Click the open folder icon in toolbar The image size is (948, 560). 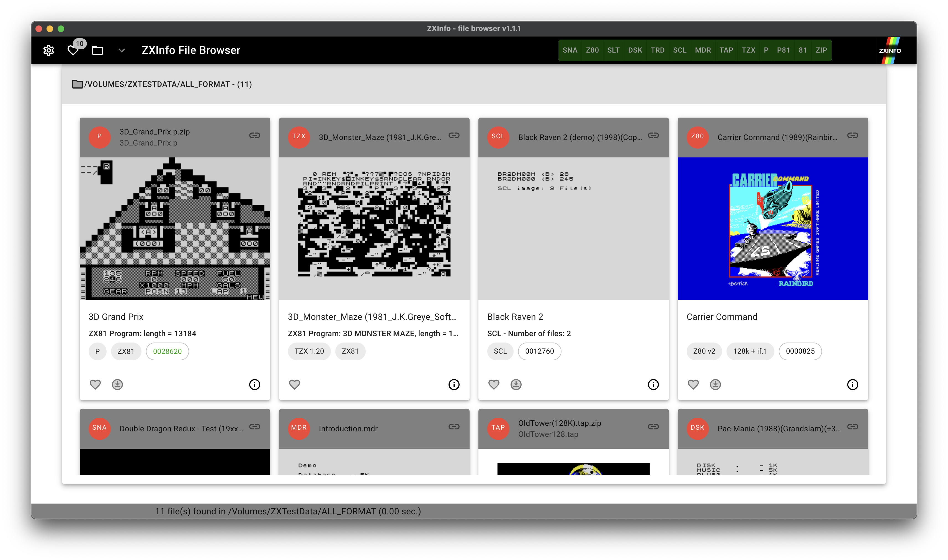97,50
